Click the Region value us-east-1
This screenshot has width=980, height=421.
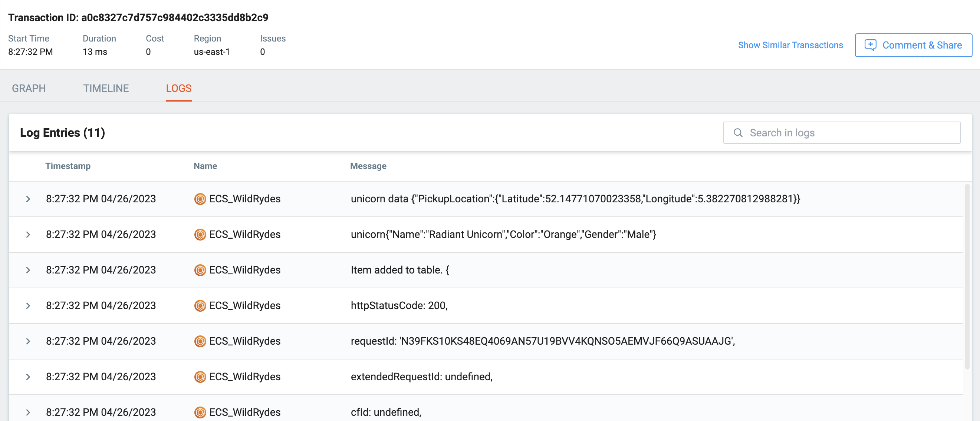pos(212,52)
